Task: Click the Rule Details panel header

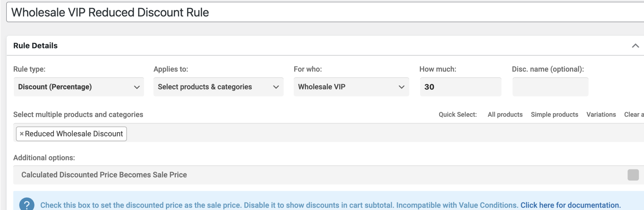Action: pos(325,46)
